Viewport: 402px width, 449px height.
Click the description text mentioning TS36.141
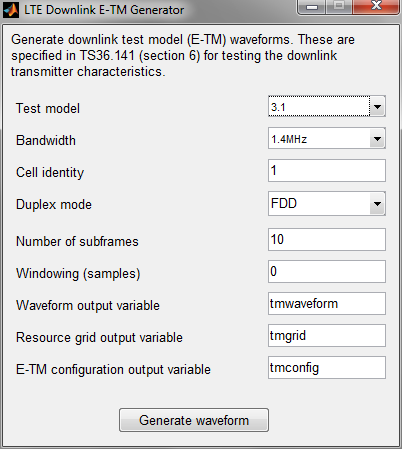point(183,55)
